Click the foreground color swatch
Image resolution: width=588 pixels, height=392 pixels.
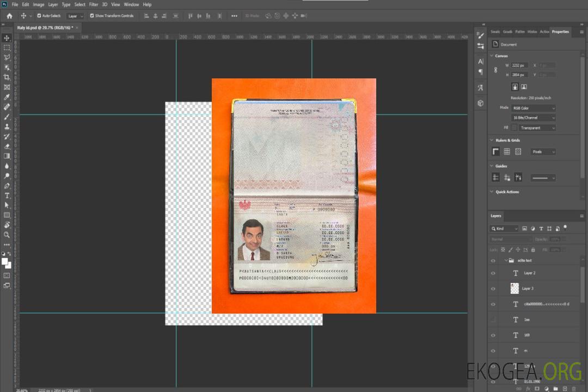(x=5, y=261)
